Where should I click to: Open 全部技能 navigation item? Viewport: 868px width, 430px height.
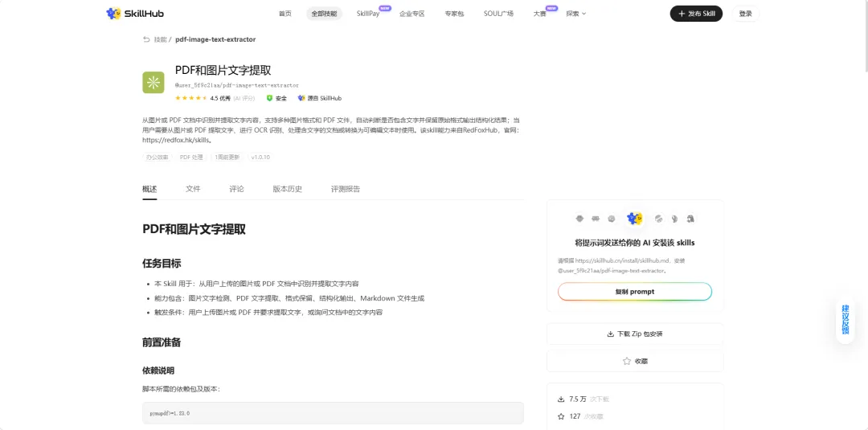(324, 14)
